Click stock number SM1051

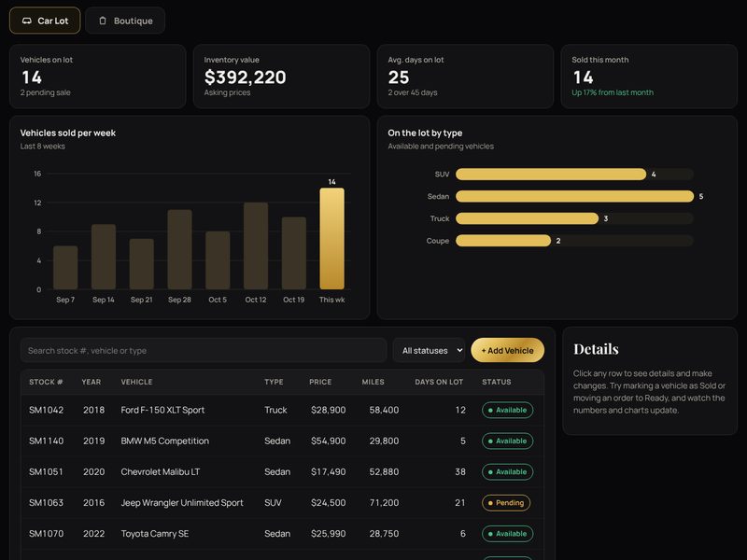pyautogui.click(x=46, y=472)
